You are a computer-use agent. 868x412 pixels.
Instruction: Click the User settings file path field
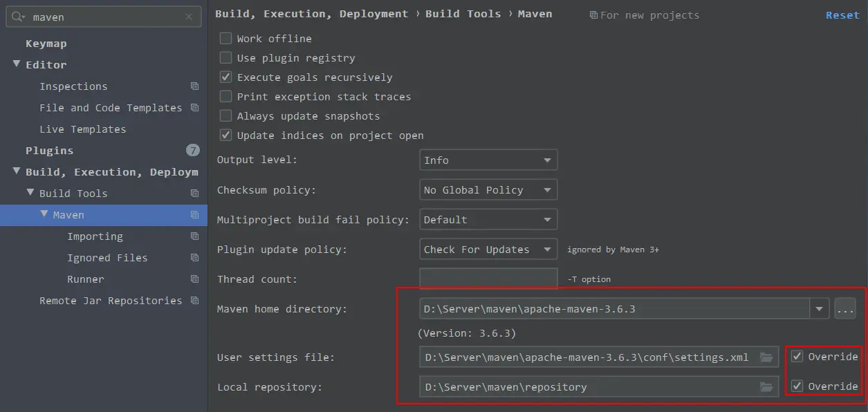tap(599, 357)
